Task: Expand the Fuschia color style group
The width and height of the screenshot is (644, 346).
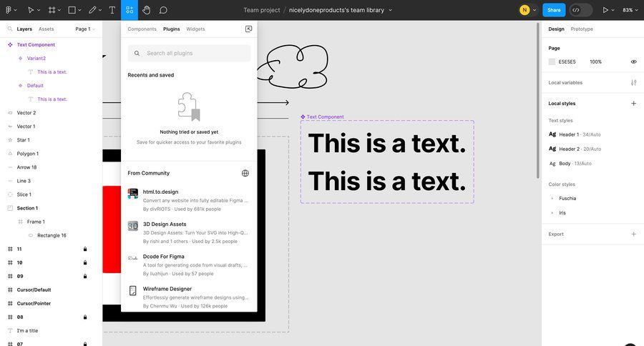Action: tap(552, 198)
